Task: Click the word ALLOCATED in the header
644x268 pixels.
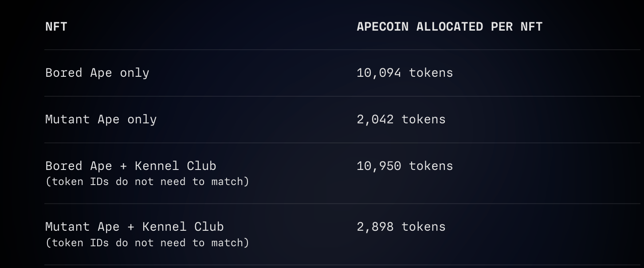Action: (x=449, y=27)
